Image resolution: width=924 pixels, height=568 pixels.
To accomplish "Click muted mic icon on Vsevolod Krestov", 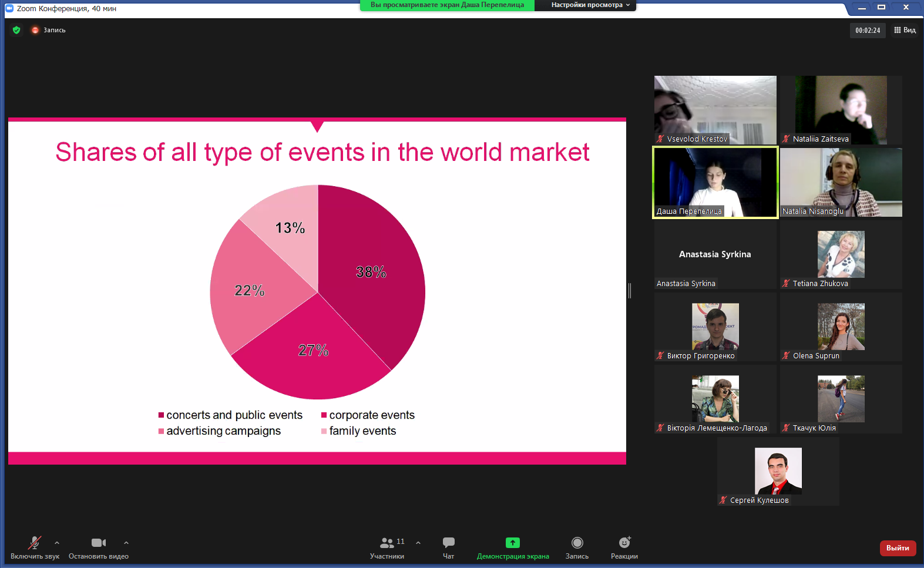I will (660, 139).
